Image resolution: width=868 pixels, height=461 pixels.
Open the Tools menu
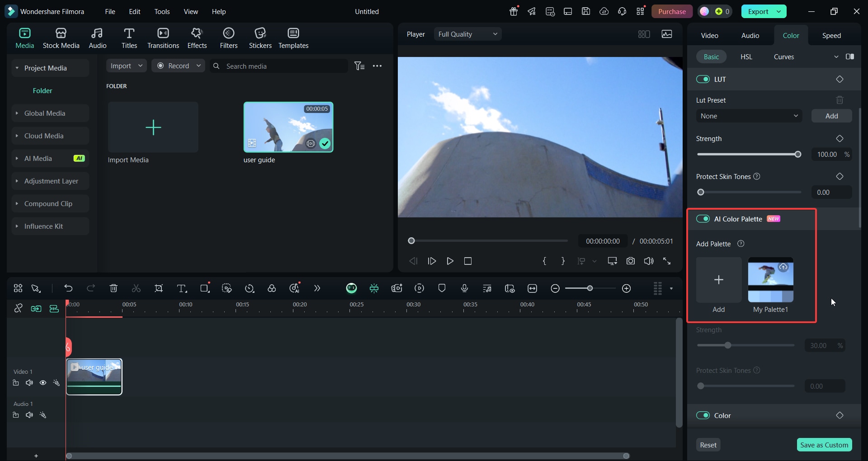point(162,11)
